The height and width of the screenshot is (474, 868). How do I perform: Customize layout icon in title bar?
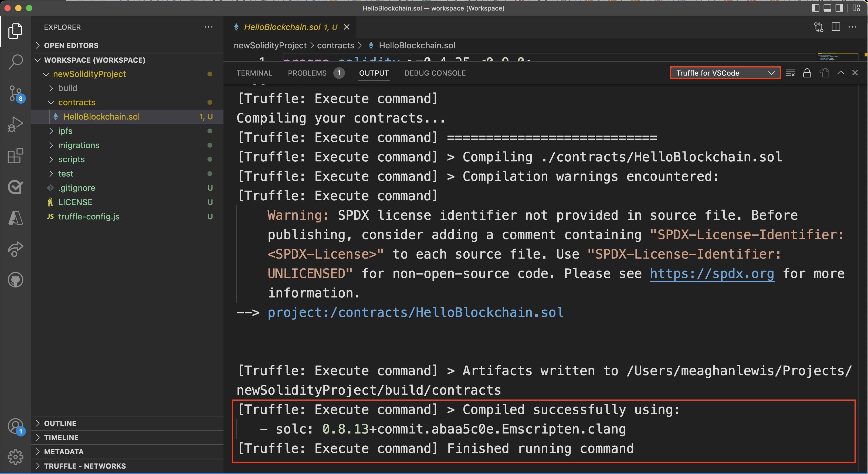[x=856, y=8]
